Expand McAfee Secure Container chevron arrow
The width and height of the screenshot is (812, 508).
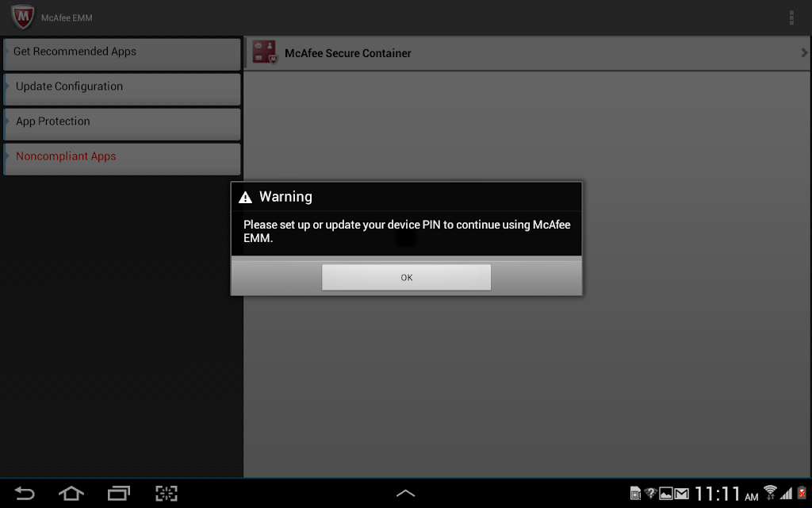pyautogui.click(x=804, y=53)
